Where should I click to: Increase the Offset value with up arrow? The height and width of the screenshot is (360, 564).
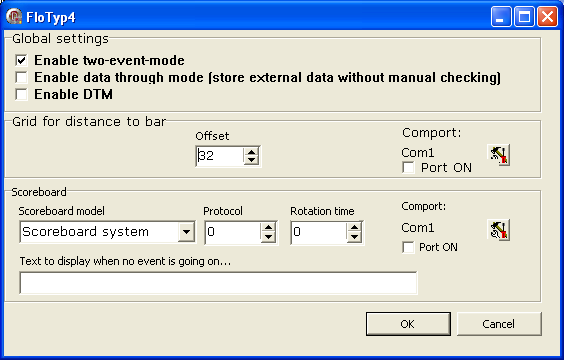(x=251, y=152)
